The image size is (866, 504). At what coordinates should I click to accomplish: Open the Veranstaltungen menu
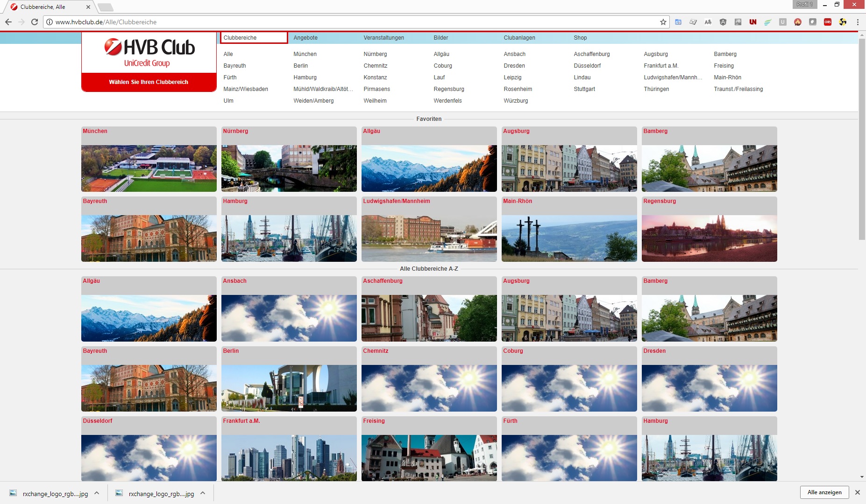click(384, 38)
